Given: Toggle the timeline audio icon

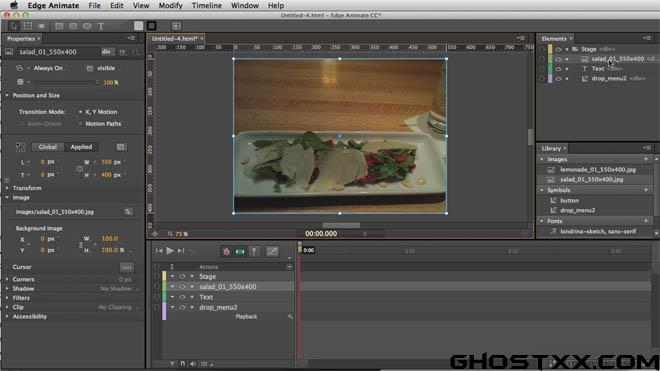Looking at the screenshot, I should click(x=193, y=364).
